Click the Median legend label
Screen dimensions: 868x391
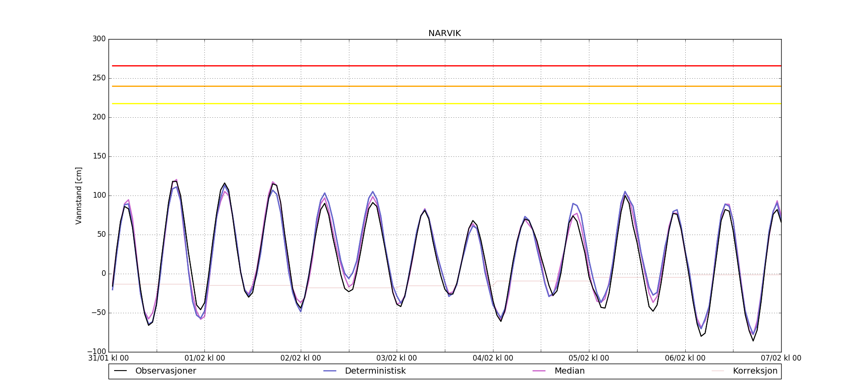[x=569, y=371]
